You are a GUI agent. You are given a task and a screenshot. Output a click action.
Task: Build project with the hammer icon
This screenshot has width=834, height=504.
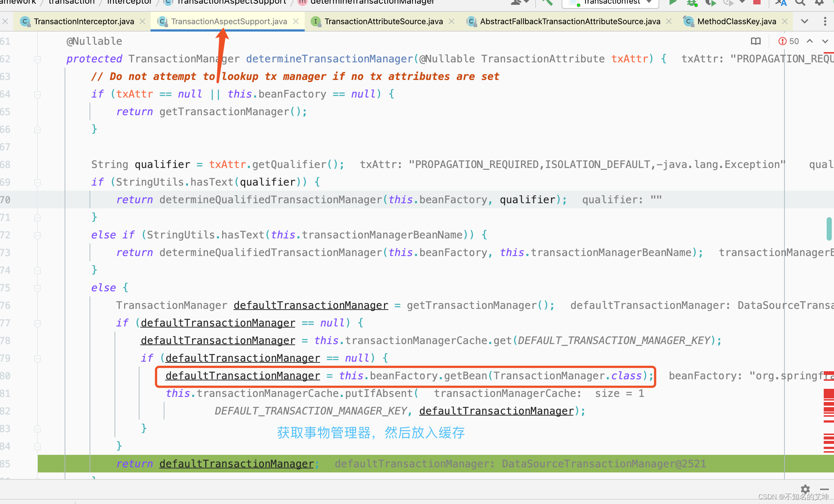pos(547,2)
